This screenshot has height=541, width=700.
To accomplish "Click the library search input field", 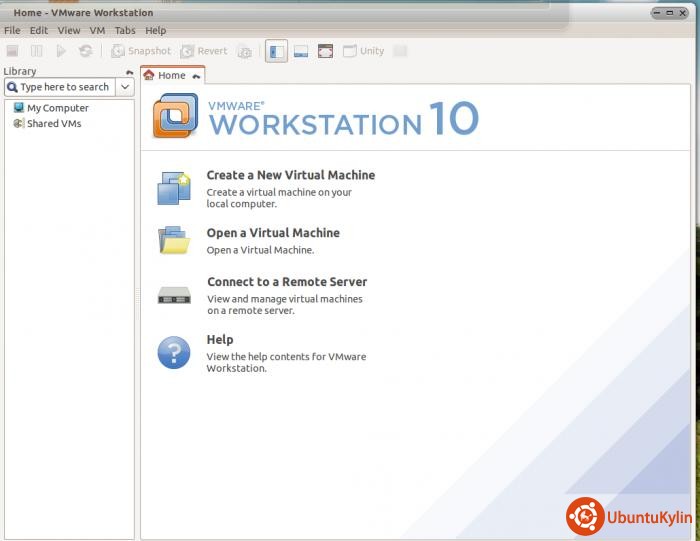I will [x=63, y=87].
